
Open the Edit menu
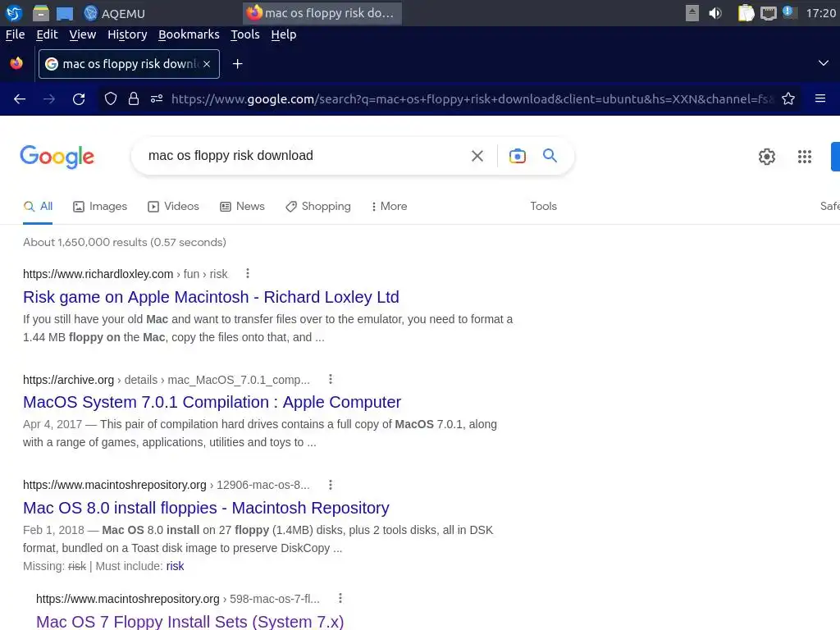coord(47,34)
